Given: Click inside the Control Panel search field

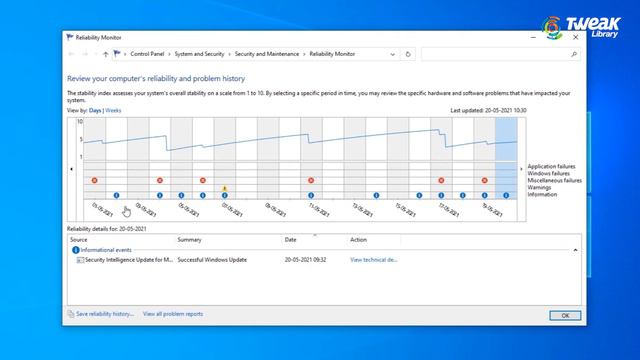Looking at the screenshot, I should [x=496, y=54].
